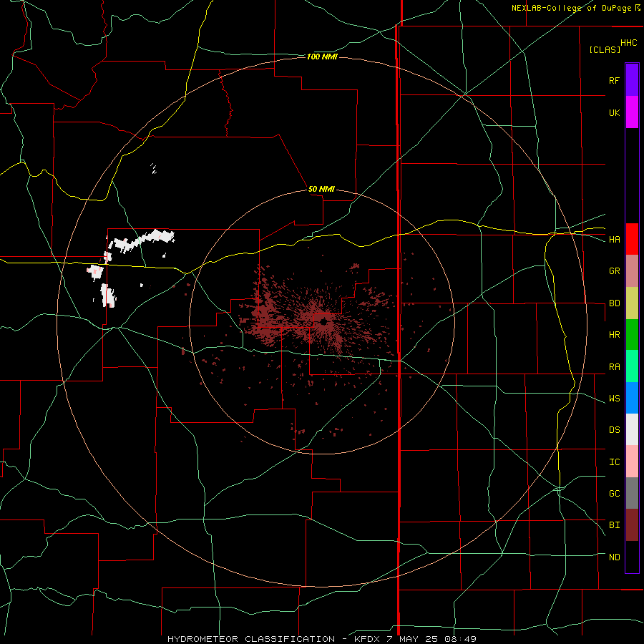Click the HR legend label
The width and height of the screenshot is (644, 644).
tap(614, 335)
